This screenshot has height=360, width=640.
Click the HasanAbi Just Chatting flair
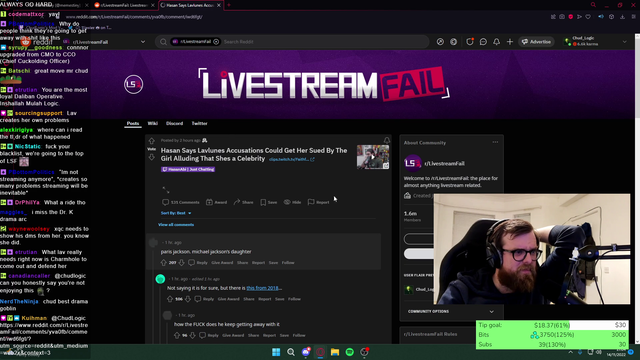click(x=188, y=169)
